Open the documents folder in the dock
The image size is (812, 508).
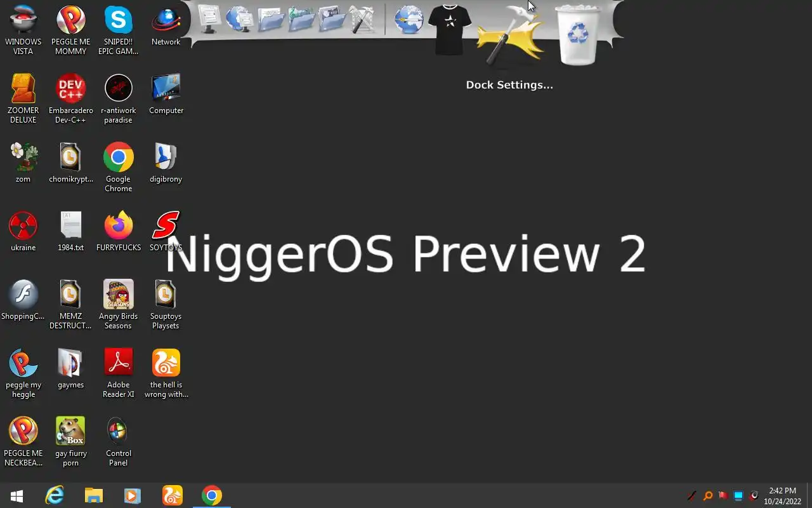pyautogui.click(x=271, y=18)
